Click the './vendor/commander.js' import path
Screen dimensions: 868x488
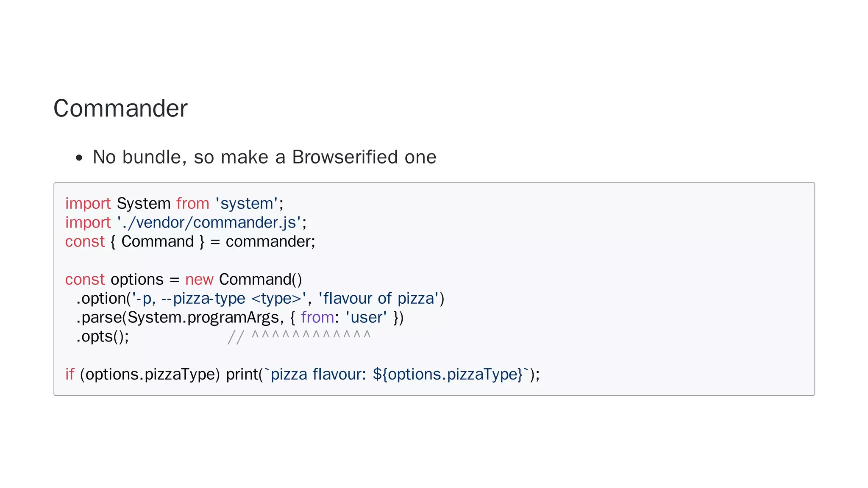pos(209,223)
